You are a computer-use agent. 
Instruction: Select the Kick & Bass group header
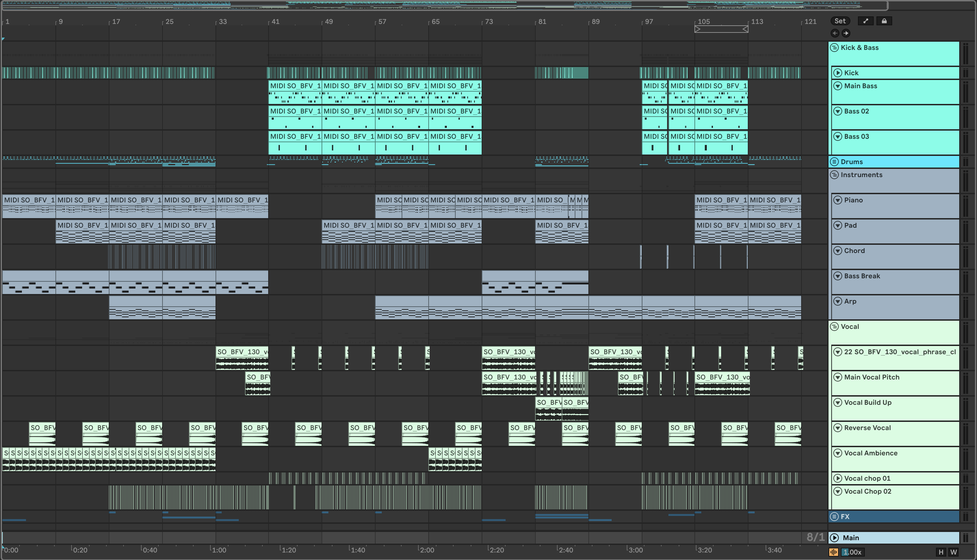pyautogui.click(x=894, y=53)
